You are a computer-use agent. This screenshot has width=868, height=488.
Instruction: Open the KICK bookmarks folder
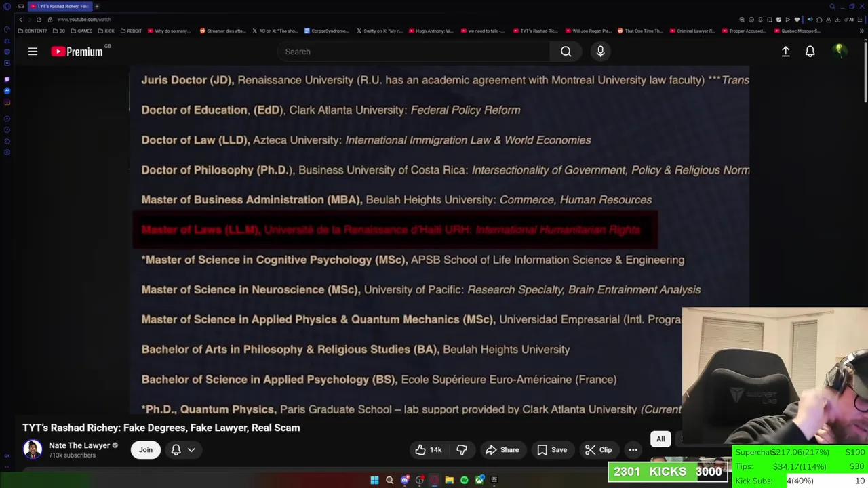tap(106, 30)
